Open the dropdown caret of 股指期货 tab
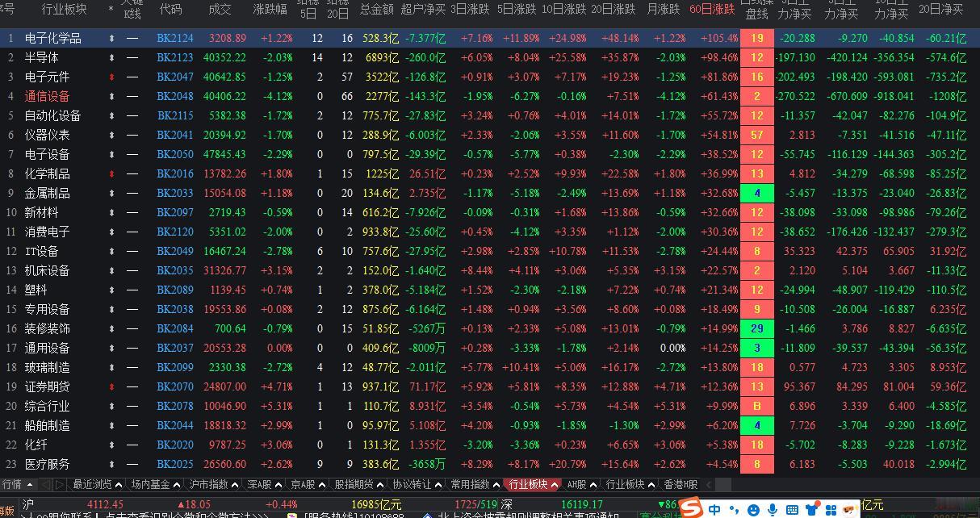This screenshot has height=518, width=980. (380, 485)
